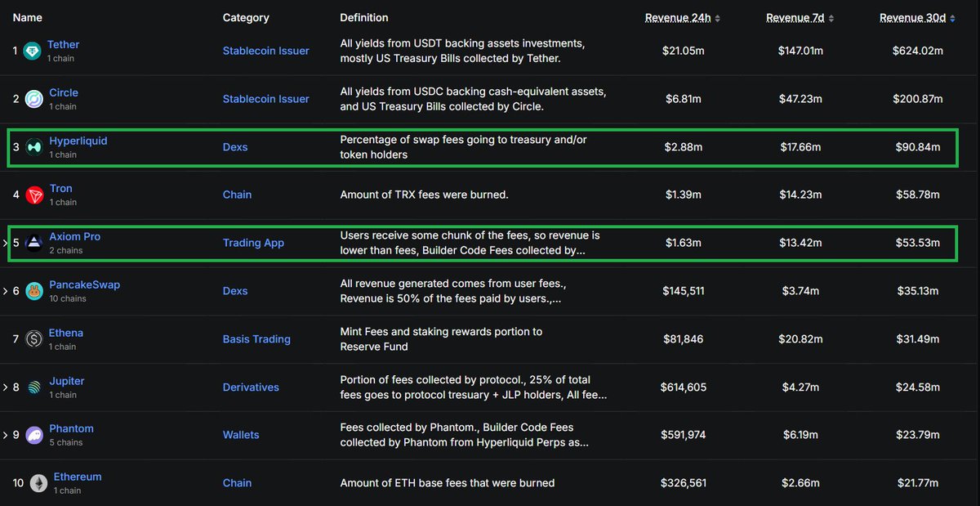Image resolution: width=980 pixels, height=506 pixels.
Task: Click Ethena definition about Mint Fees
Action: [441, 339]
